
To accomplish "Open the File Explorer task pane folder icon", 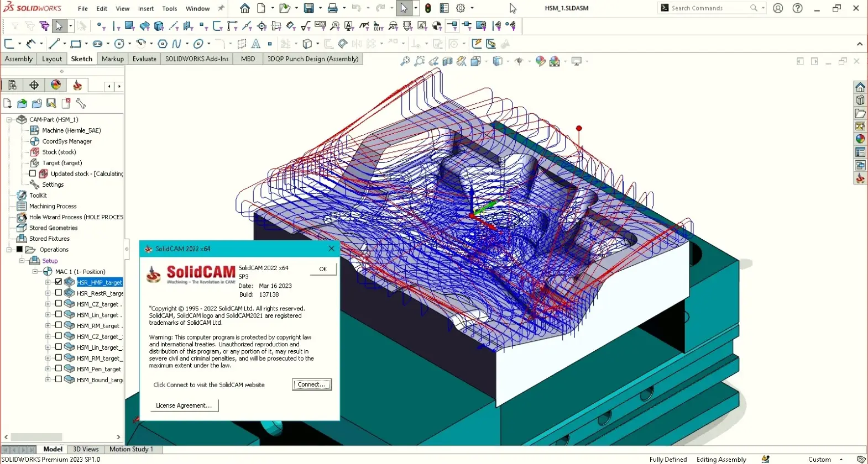I will coord(860,113).
